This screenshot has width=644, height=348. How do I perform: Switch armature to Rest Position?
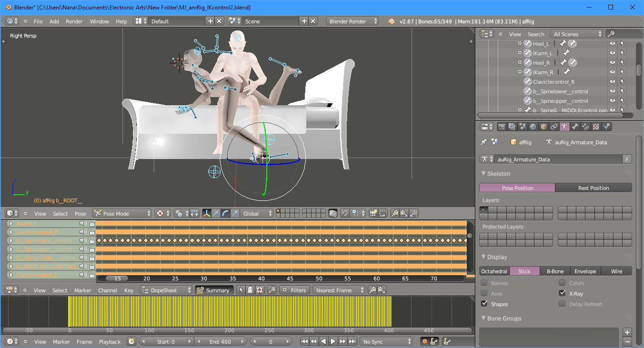(x=594, y=188)
